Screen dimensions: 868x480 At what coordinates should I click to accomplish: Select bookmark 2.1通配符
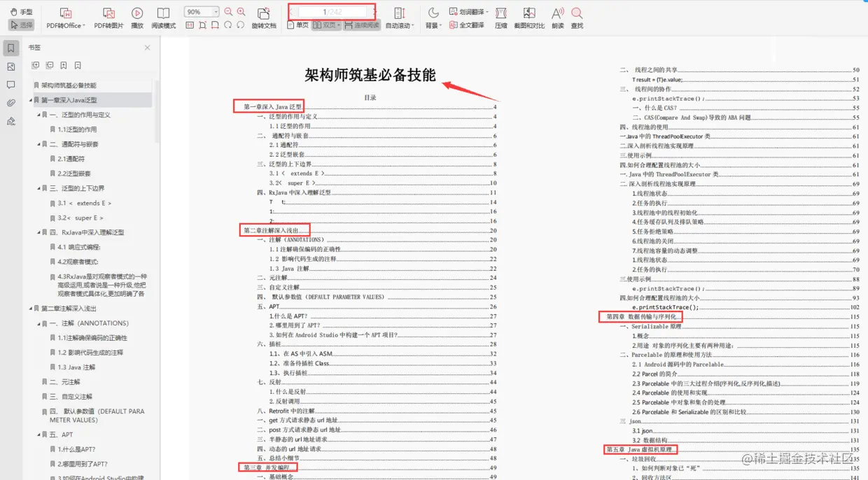tap(71, 159)
